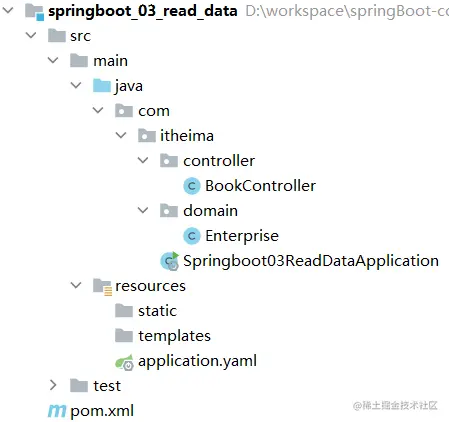Screen dimensions: 449x422
Task: Select the controller package label
Action: [x=219, y=161]
